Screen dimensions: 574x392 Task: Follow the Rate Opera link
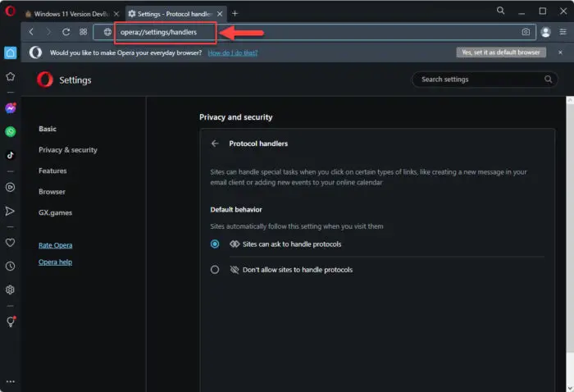pos(55,245)
